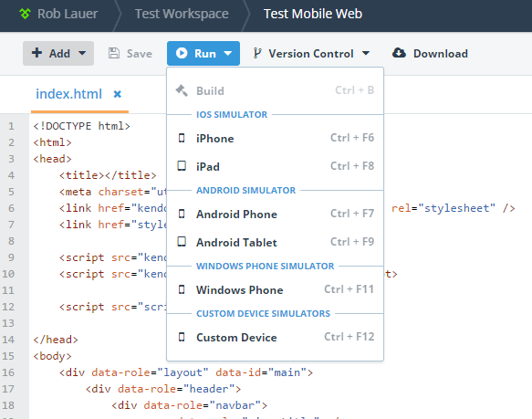532x419 pixels.
Task: Place cursor on the DOCTYPE html line
Action: point(82,126)
